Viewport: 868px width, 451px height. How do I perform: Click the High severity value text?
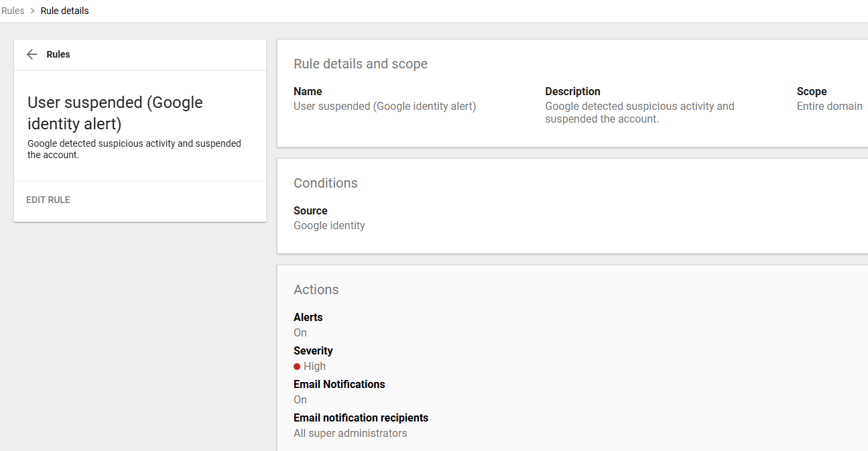314,366
